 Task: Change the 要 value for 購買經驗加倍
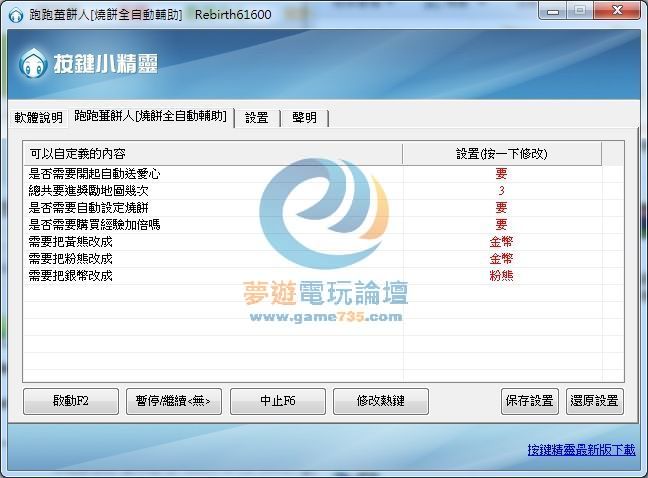pyautogui.click(x=501, y=225)
